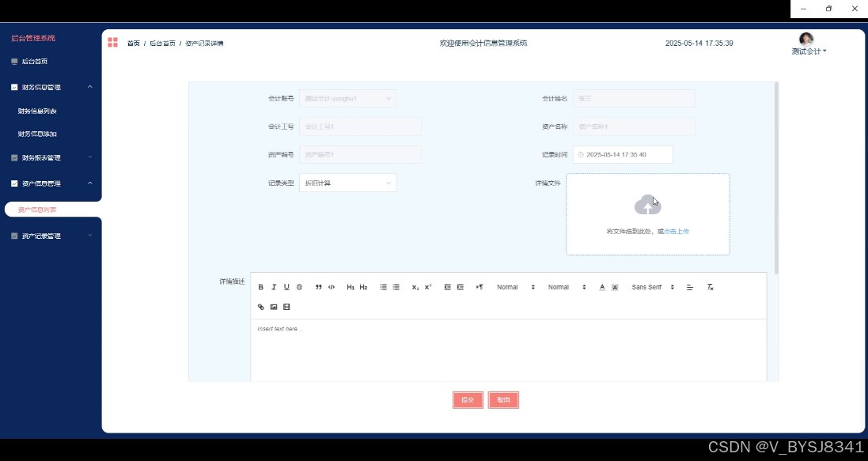The image size is (868, 461).
Task: Open the 记录类型 折旧计算 dropdown
Action: [347, 183]
